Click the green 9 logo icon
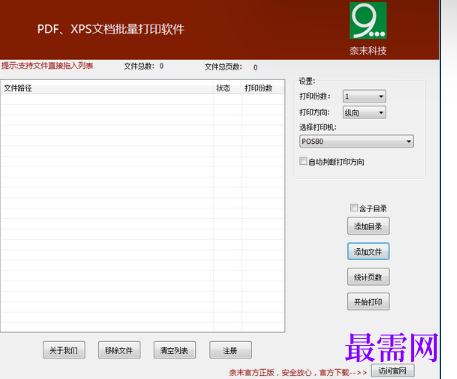The image size is (457, 379). 368,21
